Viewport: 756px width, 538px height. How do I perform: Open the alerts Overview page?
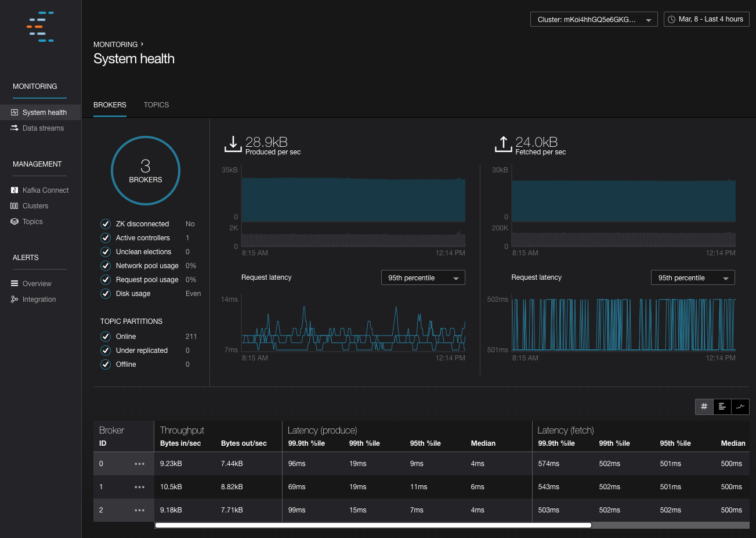point(37,284)
